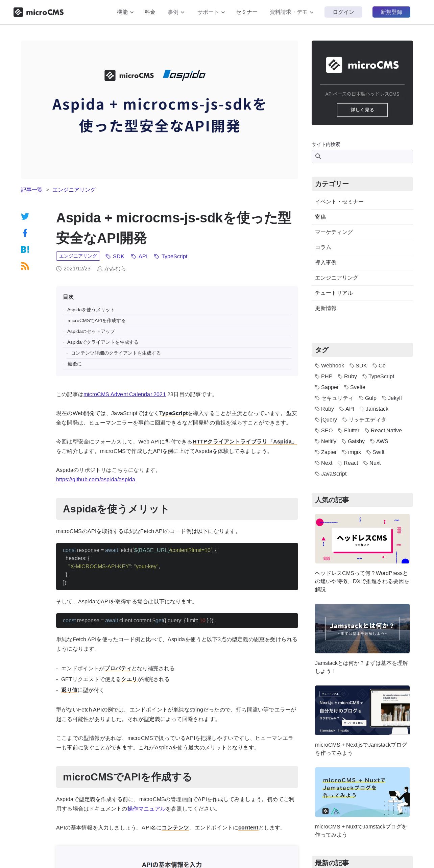Open the 料金 menu item
The image size is (434, 868).
[150, 12]
